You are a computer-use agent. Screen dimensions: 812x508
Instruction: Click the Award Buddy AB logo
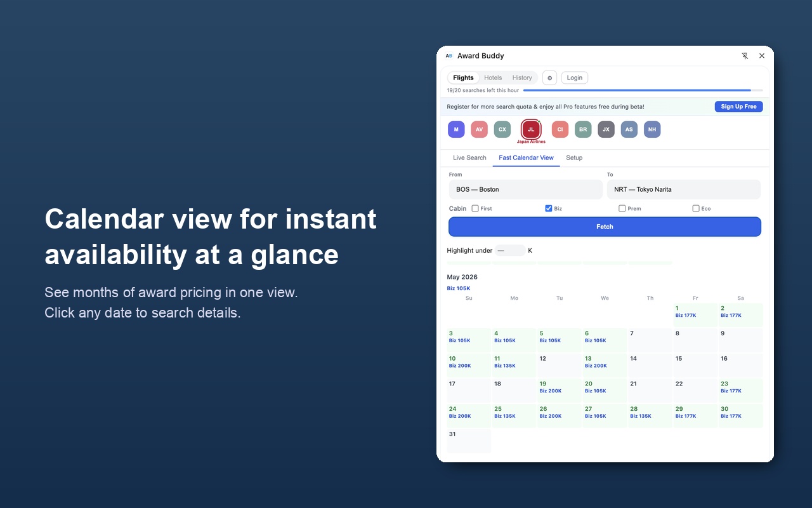449,56
